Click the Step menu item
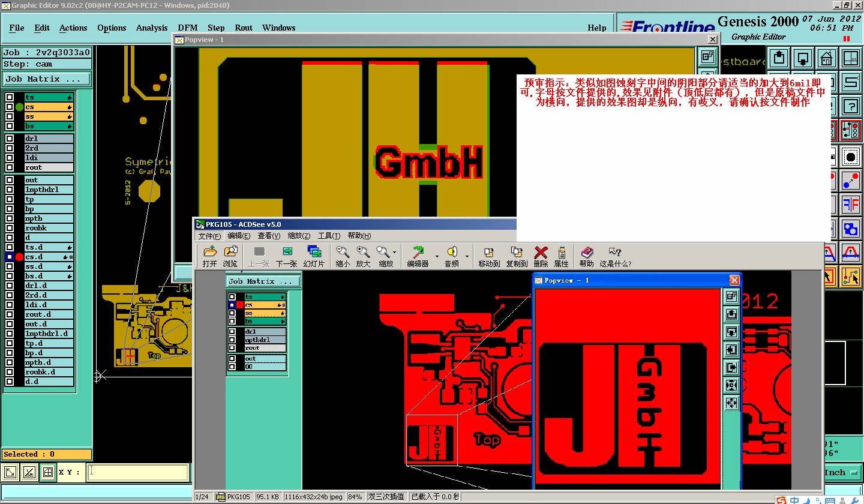Viewport: 864px width, 504px height. tap(216, 28)
